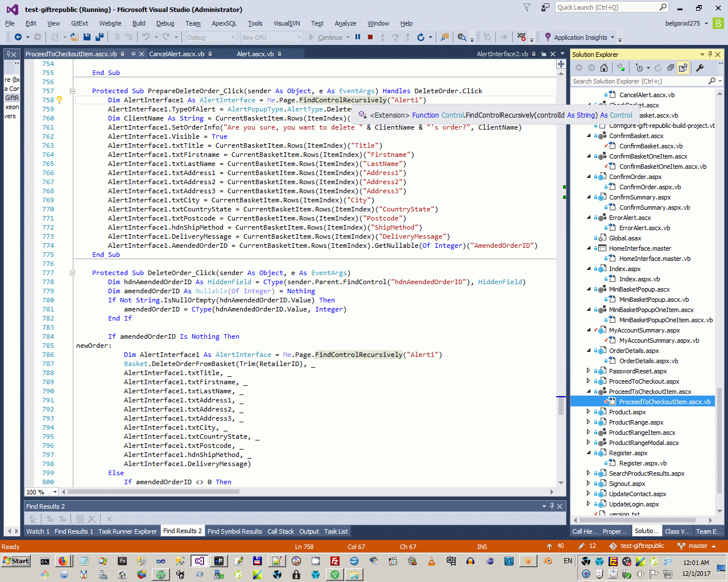Toggle auto-hide pin on Find Results 2 panel

click(552, 506)
